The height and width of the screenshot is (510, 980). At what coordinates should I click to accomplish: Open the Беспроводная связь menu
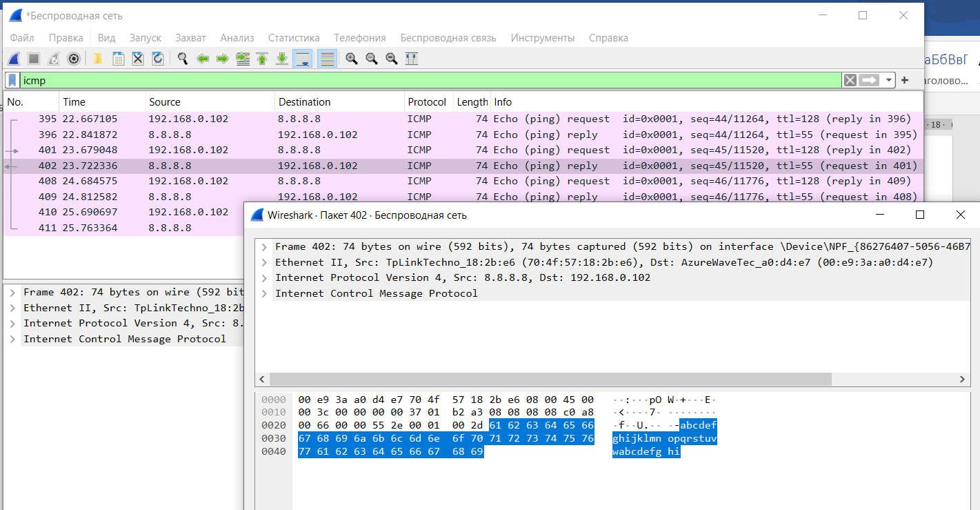[x=448, y=38]
